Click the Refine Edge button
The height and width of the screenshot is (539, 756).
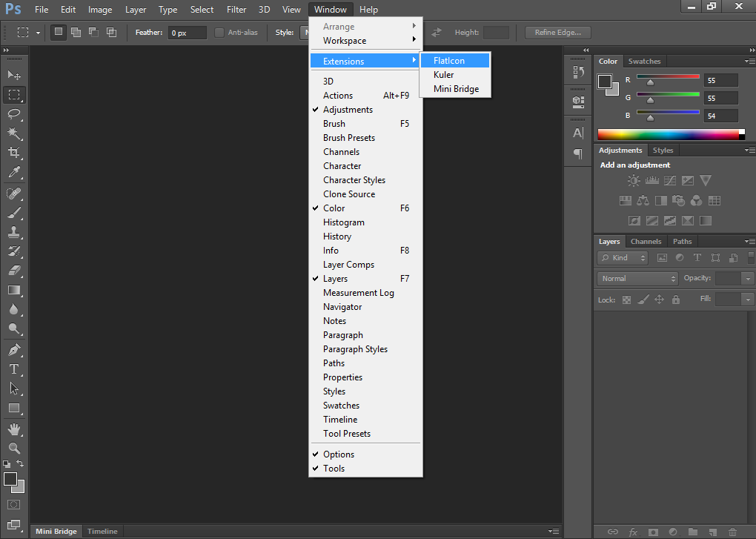click(558, 33)
